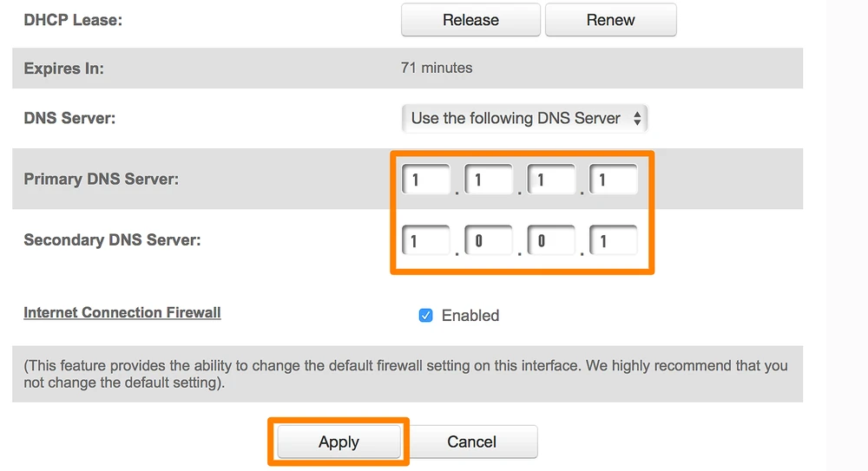
Task: Click second octet of Secondary DNS Server
Action: pos(489,240)
